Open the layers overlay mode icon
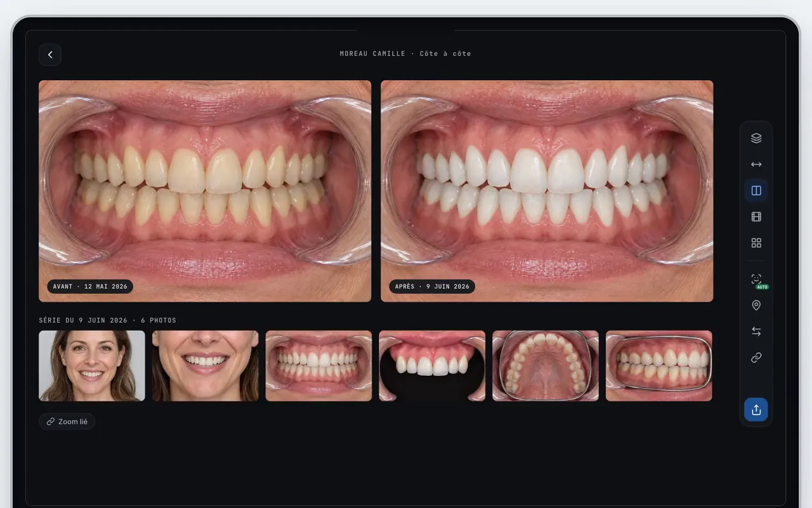 pos(756,138)
